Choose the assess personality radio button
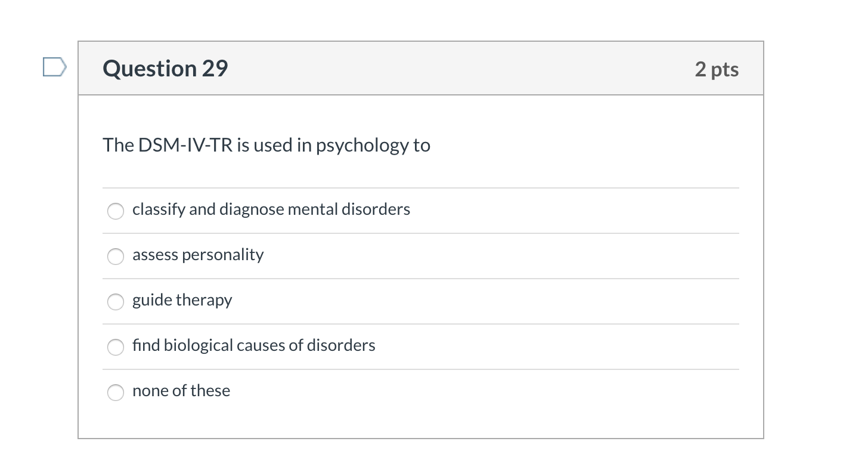Viewport: 868px width, 469px height. [115, 256]
